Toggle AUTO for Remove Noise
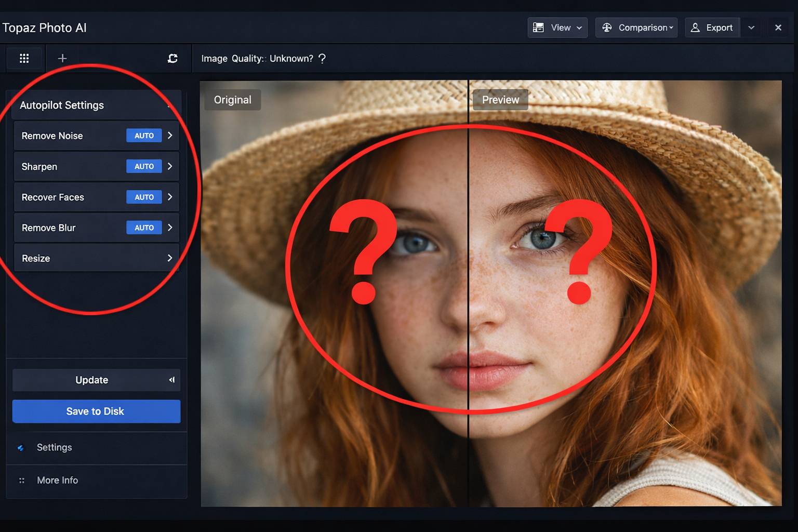Viewport: 798px width, 532px height. click(144, 136)
